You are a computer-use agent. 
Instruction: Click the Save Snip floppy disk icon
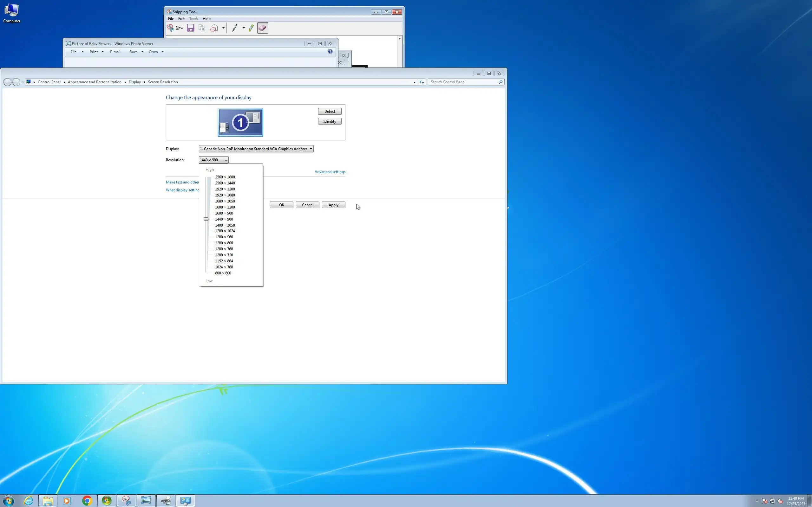(x=191, y=28)
